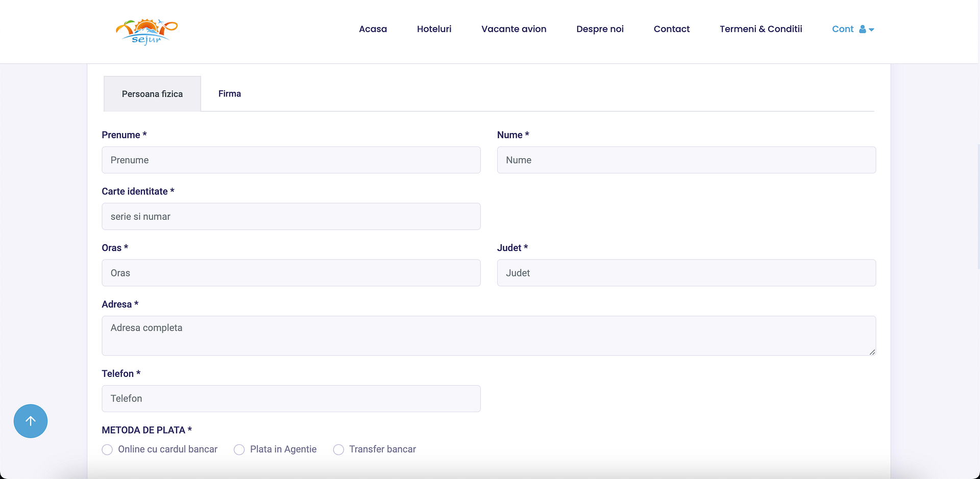Open Termeni & Conditii page
Image resolution: width=980 pixels, height=479 pixels.
pyautogui.click(x=761, y=29)
